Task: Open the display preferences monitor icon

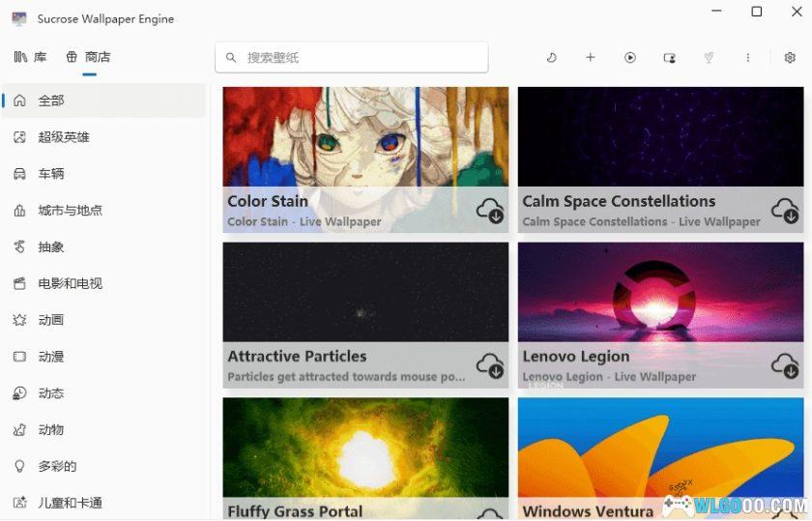Action: coord(670,57)
